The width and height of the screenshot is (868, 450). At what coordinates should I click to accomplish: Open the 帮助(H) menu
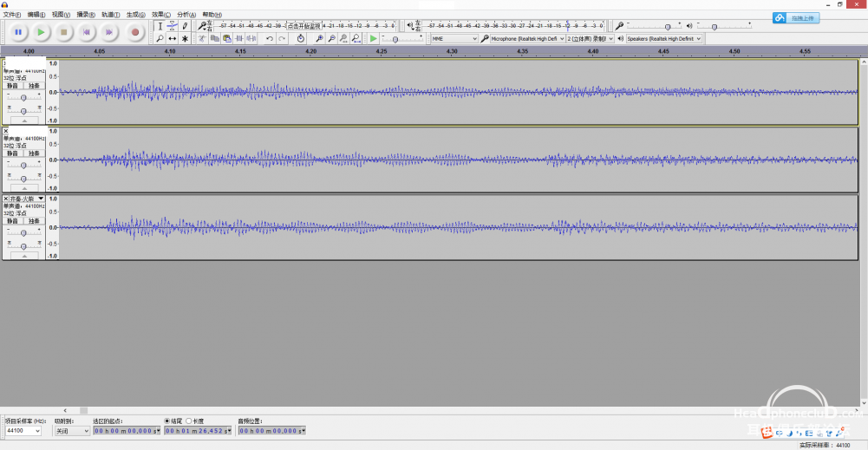tap(212, 15)
